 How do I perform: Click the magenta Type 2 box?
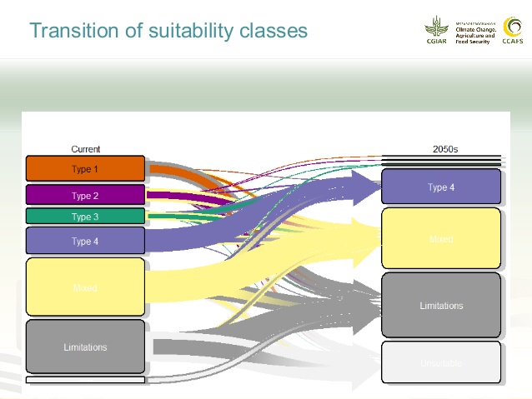pos(86,195)
